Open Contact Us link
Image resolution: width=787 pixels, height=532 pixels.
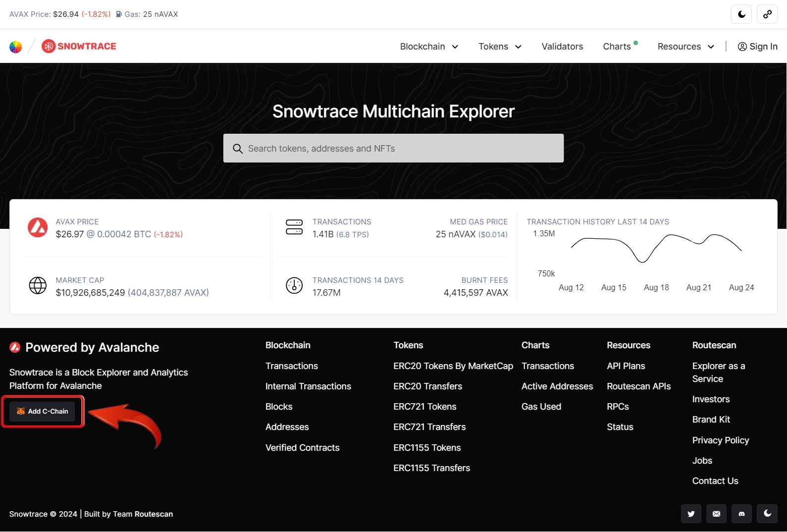pyautogui.click(x=715, y=481)
